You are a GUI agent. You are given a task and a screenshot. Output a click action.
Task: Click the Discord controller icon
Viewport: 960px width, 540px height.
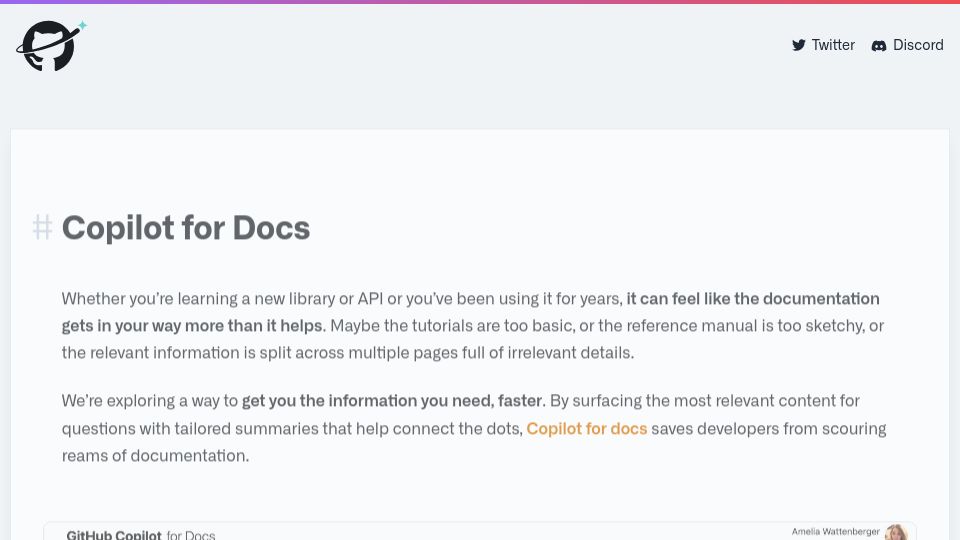click(x=879, y=45)
